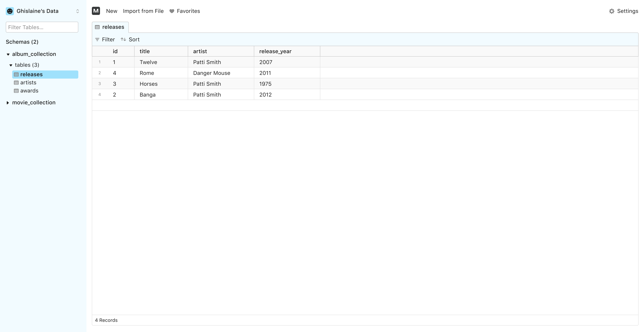The image size is (644, 332).
Task: Switch to the releases tab
Action: (110, 27)
